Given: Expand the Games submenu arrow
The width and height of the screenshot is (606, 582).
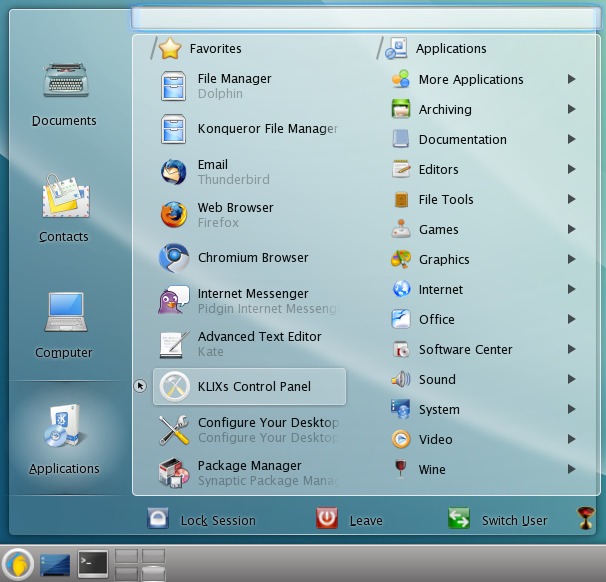Looking at the screenshot, I should tap(571, 229).
